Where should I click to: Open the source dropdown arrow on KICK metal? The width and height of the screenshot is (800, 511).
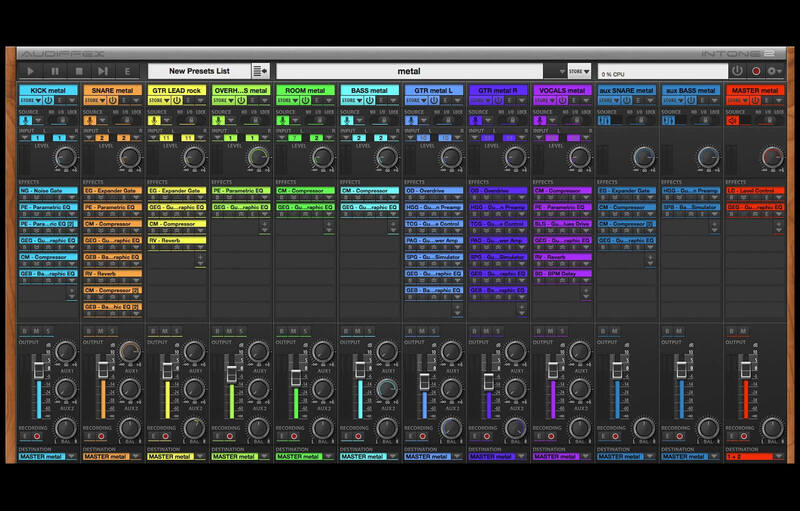38,120
